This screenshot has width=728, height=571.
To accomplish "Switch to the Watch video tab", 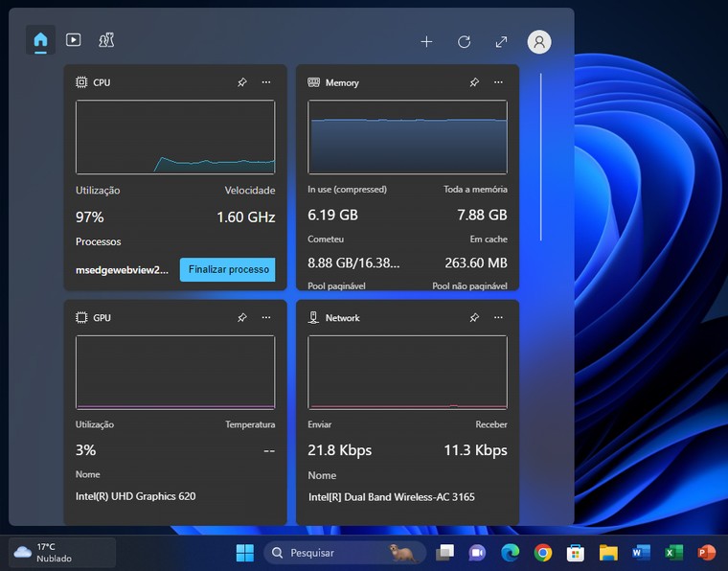I will coord(73,40).
